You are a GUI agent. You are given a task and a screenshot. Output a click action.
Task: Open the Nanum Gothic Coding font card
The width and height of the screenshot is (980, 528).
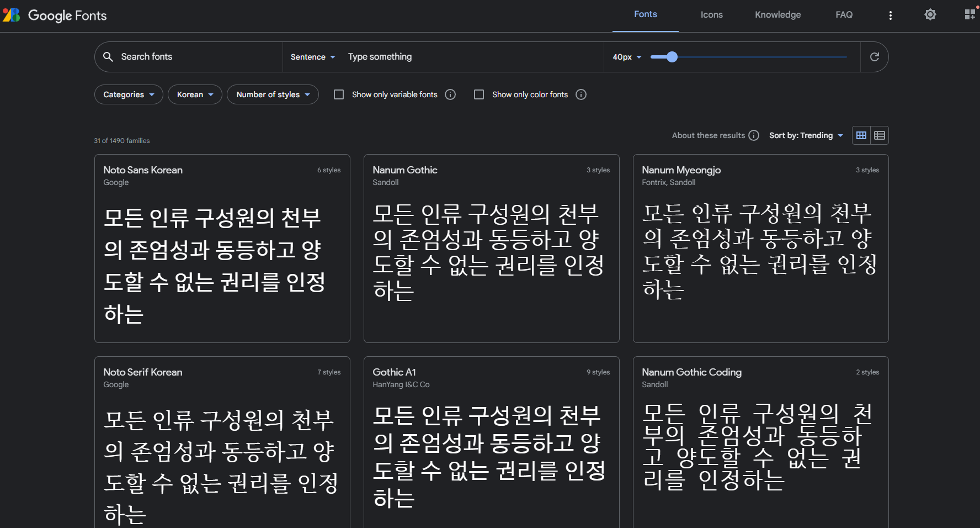[x=761, y=442]
